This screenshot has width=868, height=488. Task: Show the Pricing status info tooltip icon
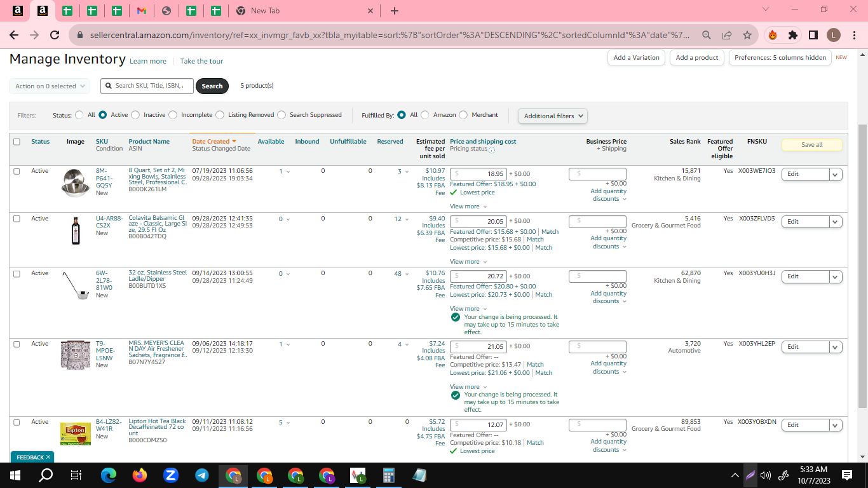(x=492, y=150)
